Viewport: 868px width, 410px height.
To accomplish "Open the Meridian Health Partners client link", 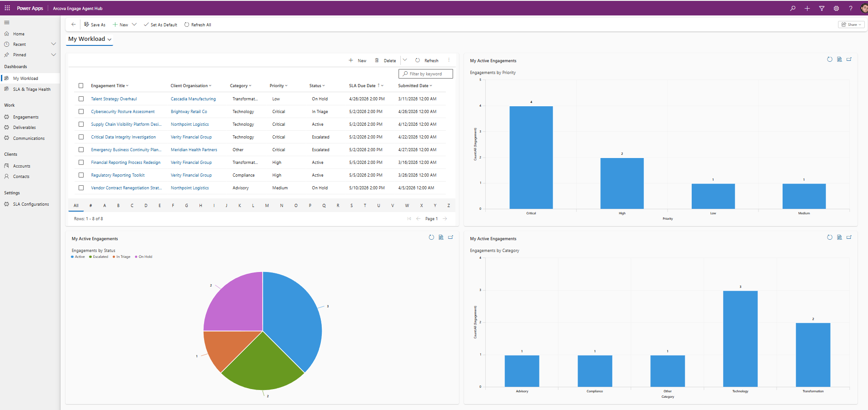I will coord(194,149).
